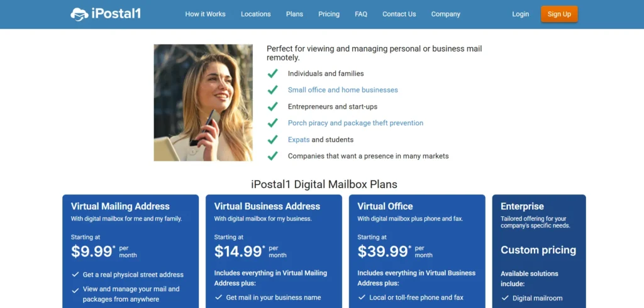The width and height of the screenshot is (644, 308).
Task: Open the FAQ page
Action: pyautogui.click(x=361, y=14)
